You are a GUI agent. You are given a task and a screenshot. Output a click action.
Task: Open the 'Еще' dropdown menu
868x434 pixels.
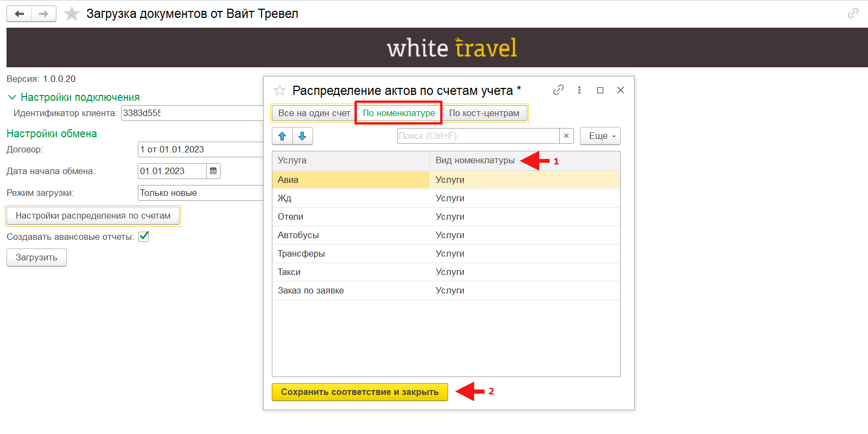(x=600, y=136)
